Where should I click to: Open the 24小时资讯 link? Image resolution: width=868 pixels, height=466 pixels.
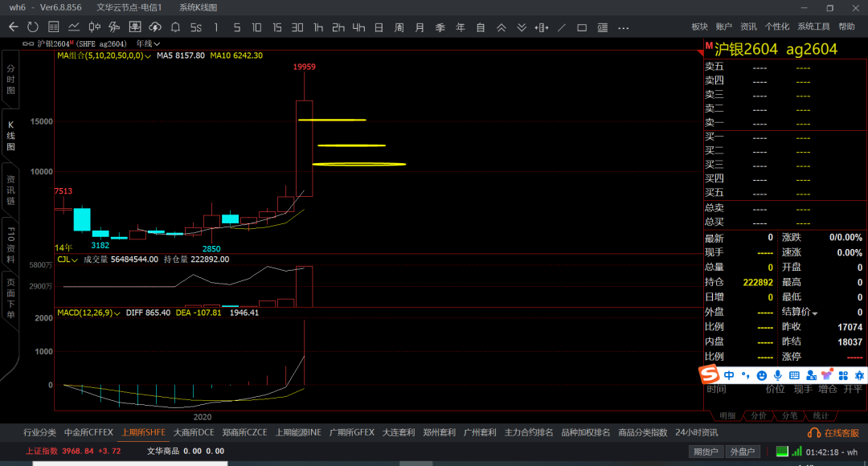(x=696, y=433)
